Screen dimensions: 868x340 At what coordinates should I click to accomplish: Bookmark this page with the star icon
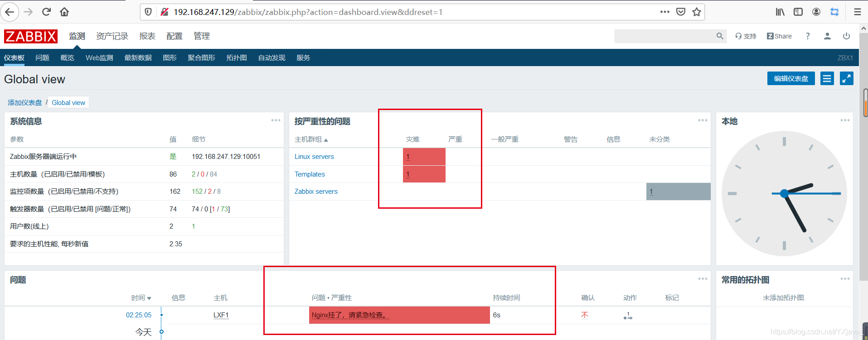pos(697,12)
